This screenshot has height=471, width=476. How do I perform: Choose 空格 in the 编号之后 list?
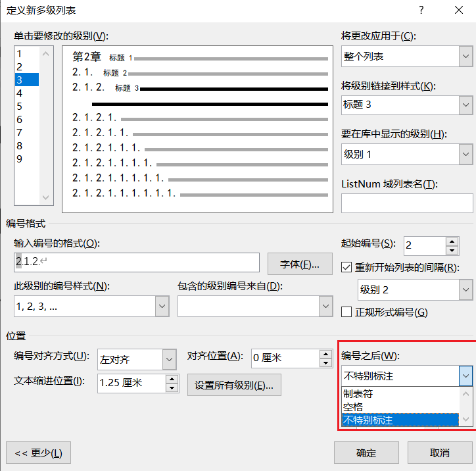tap(400, 407)
